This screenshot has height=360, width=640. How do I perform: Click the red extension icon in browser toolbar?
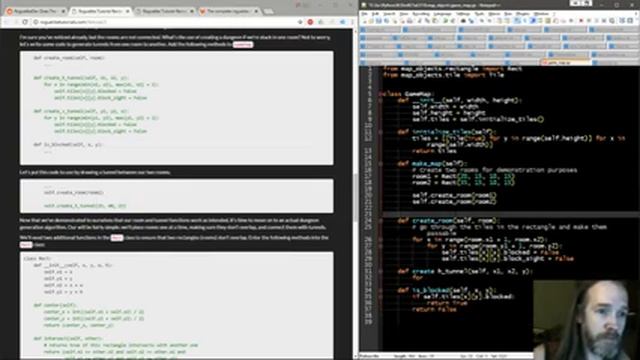(x=310, y=22)
